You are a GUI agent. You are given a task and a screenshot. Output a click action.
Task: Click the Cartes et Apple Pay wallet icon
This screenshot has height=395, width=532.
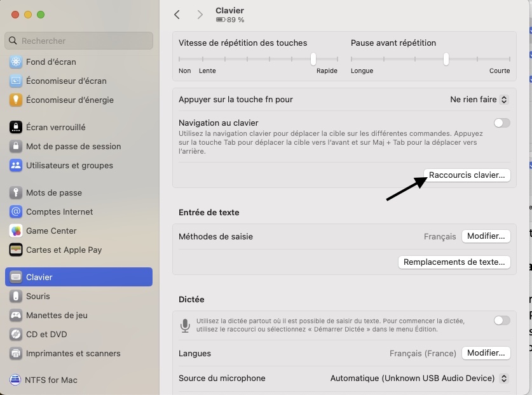16,250
